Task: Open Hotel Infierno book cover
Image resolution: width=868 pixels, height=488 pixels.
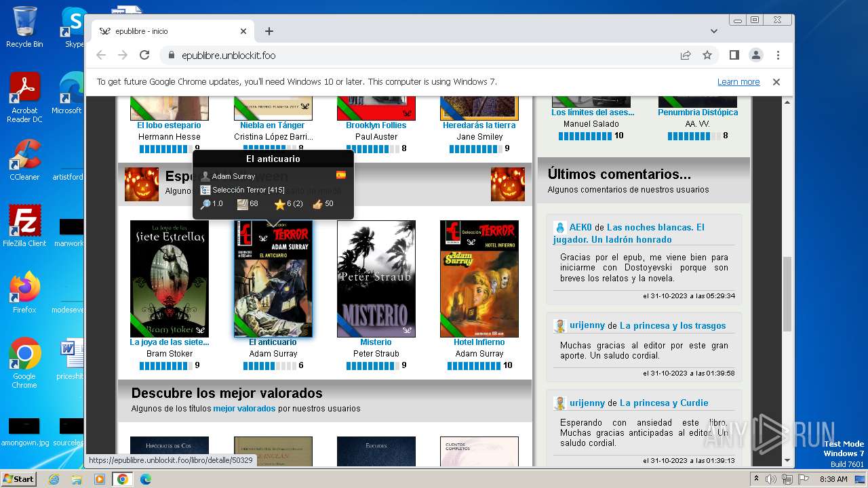Action: (479, 279)
